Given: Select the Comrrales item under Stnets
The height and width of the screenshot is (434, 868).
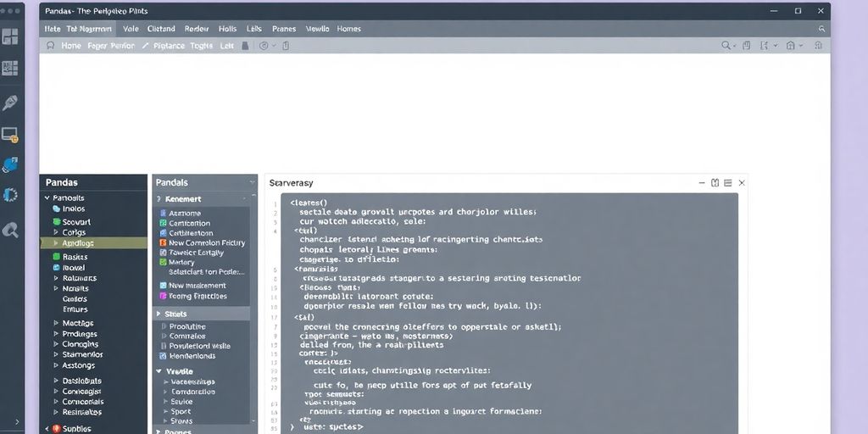Looking at the screenshot, I should (x=187, y=336).
